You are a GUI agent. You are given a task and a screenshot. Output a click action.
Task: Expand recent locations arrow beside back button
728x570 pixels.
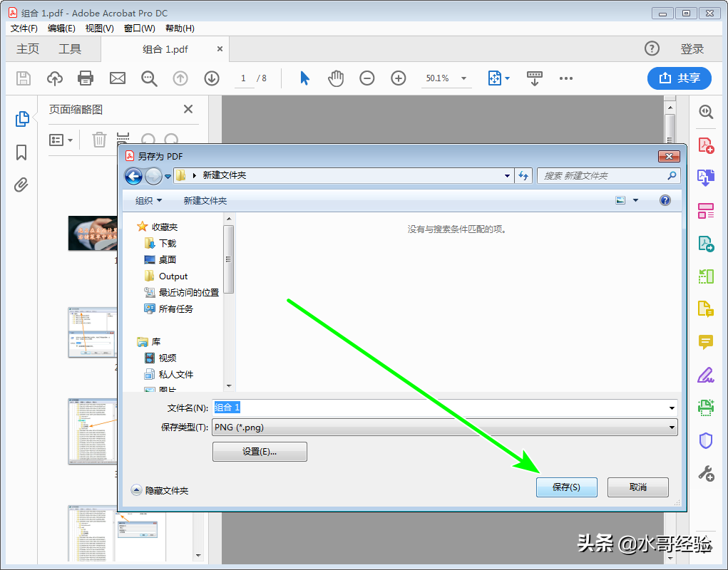[x=168, y=176]
